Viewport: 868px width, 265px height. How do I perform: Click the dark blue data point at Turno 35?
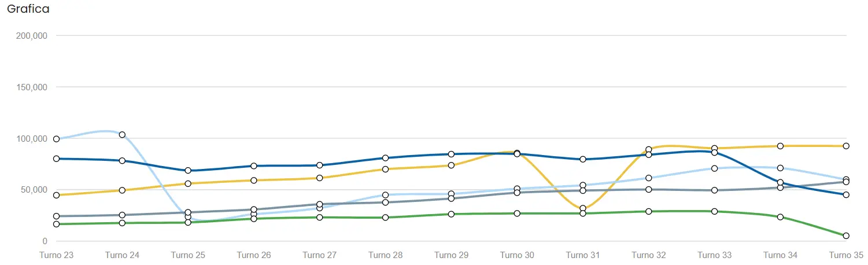coord(846,194)
